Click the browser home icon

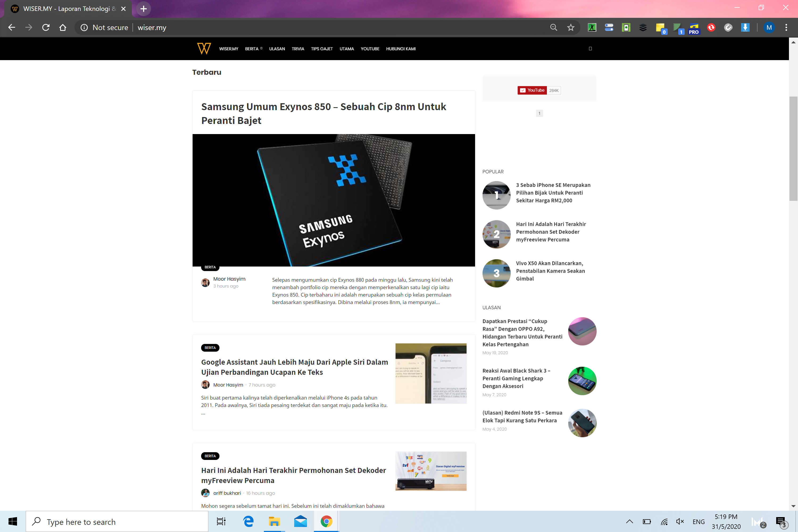point(63,27)
